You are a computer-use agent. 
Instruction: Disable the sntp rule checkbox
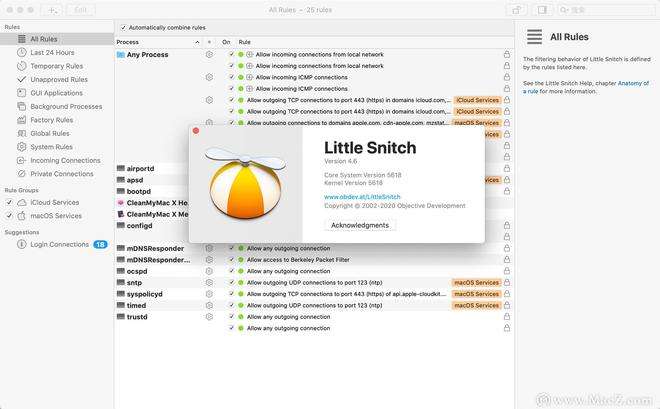tap(231, 282)
